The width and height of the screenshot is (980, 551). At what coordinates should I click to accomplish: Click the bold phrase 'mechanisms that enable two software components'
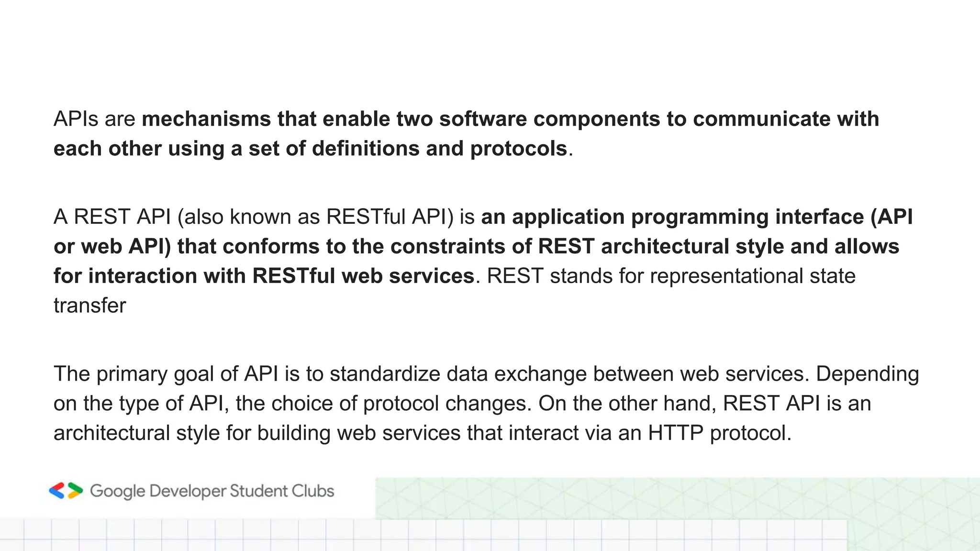(x=401, y=119)
